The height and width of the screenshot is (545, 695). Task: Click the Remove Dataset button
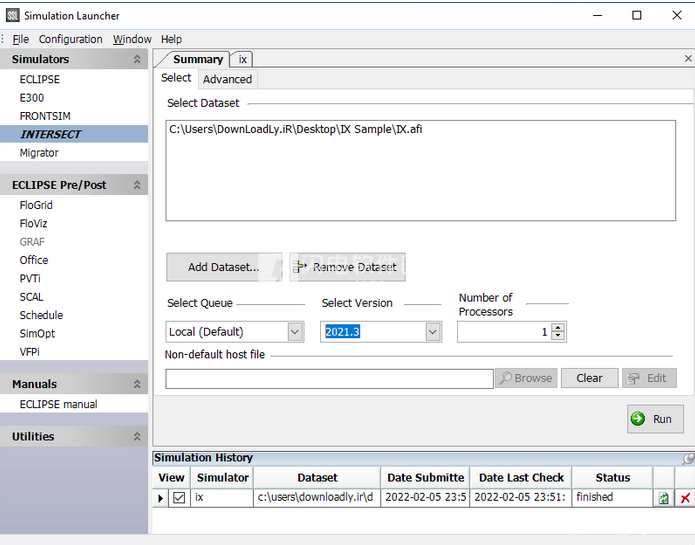[348, 267]
